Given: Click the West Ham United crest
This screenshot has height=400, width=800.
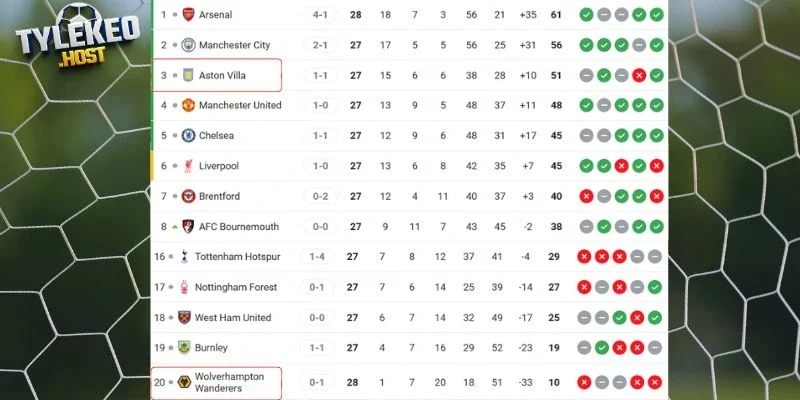Looking at the screenshot, I should pyautogui.click(x=185, y=317).
